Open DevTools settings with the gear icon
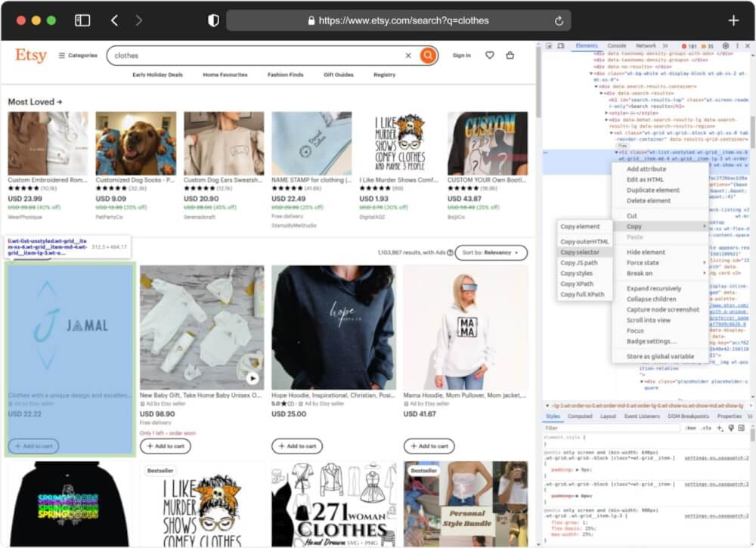 724,45
